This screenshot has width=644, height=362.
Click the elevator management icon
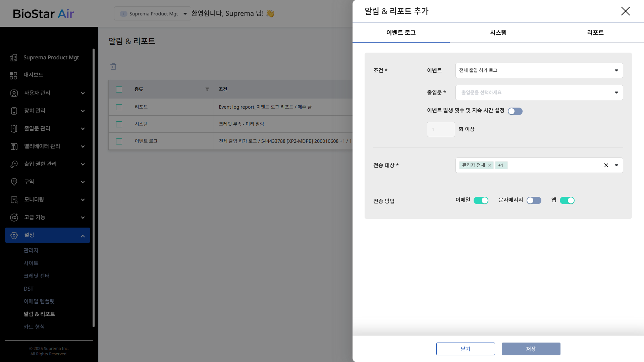point(14,146)
